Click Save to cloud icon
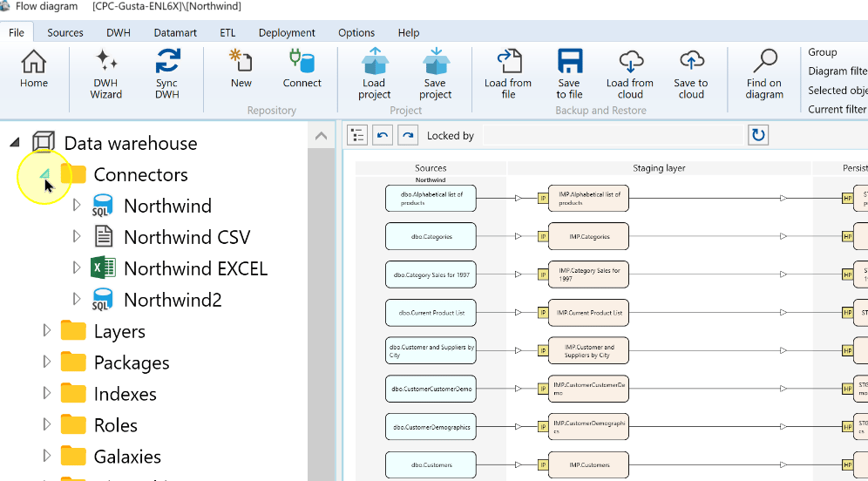The height and width of the screenshot is (481, 868). (x=691, y=61)
